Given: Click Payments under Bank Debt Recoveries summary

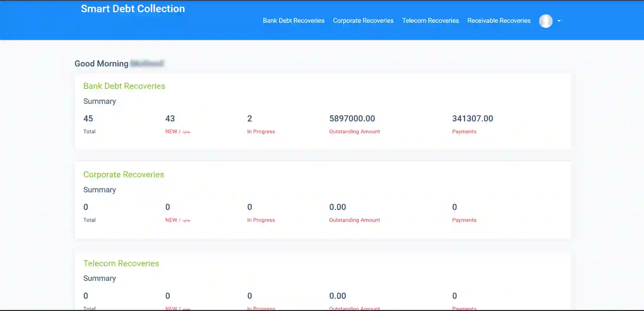Looking at the screenshot, I should 464,132.
